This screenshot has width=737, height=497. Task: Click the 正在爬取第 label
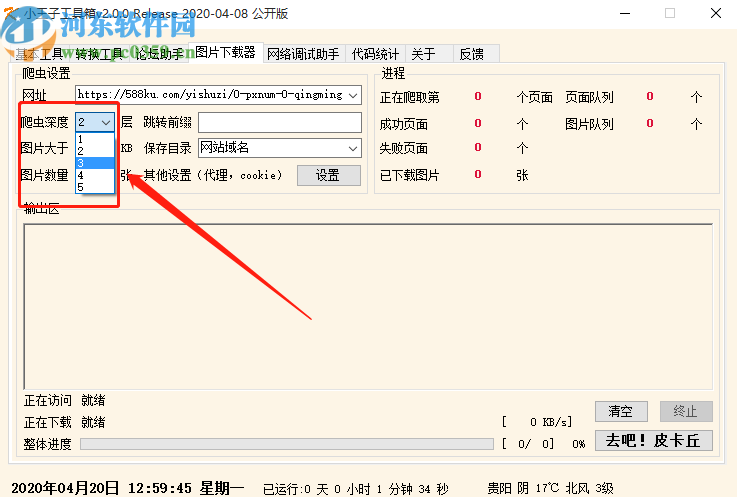coord(409,97)
